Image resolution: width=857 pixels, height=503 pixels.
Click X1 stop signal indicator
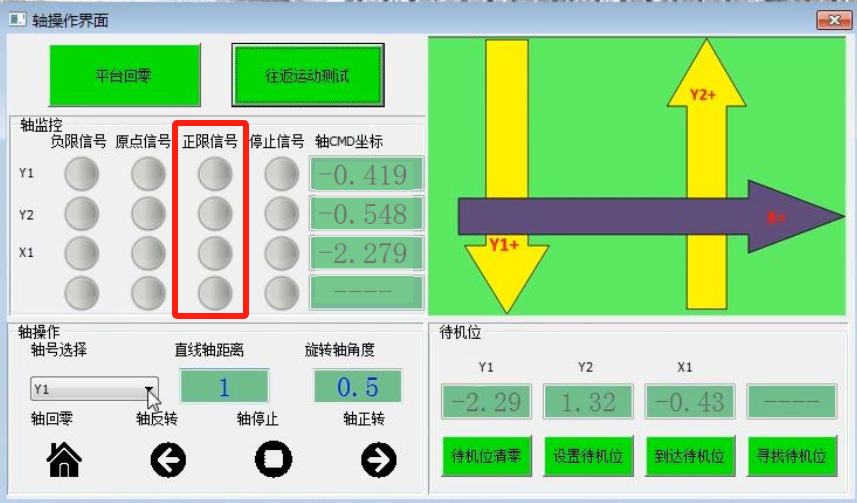coord(281,252)
